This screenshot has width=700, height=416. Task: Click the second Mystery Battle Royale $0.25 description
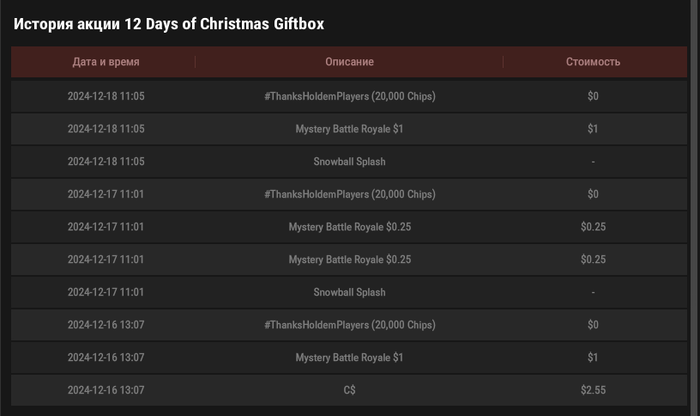pyautogui.click(x=349, y=260)
